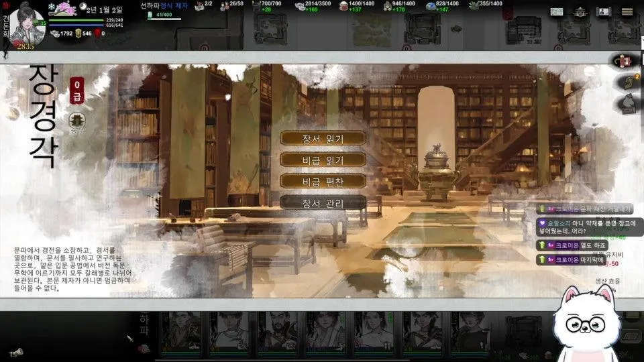Click the 장서 읽기 menu button
Image resolution: width=644 pixels, height=362 pixels.
click(323, 139)
